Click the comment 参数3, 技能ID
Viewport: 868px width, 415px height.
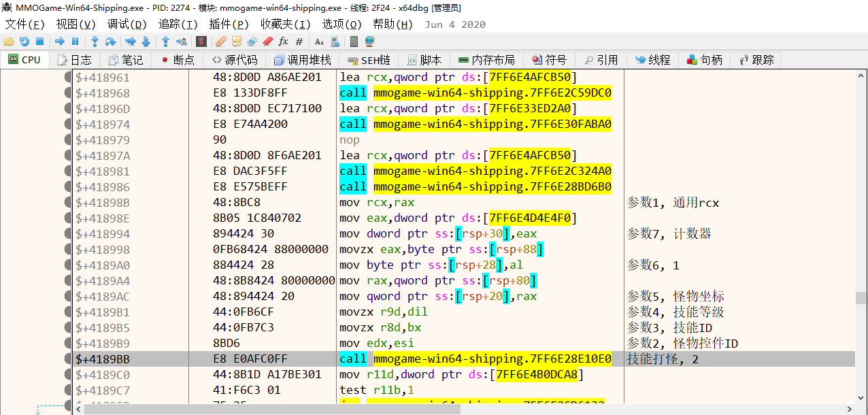(670, 328)
